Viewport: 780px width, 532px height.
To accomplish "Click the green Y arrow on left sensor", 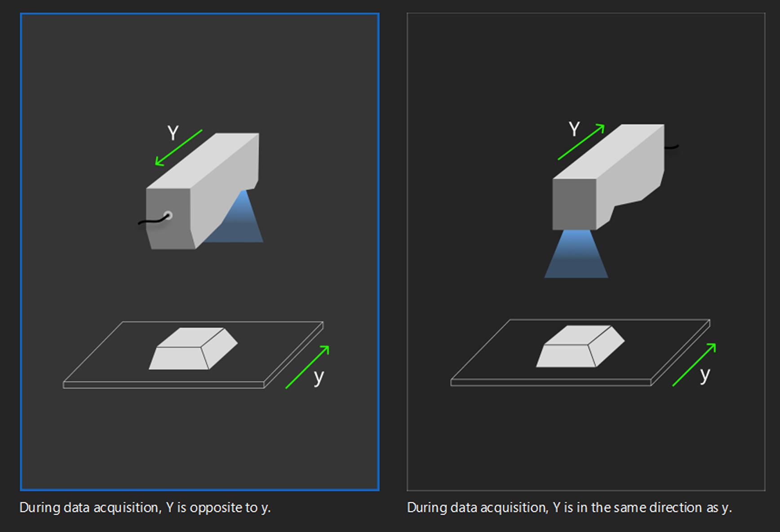I will (x=179, y=148).
